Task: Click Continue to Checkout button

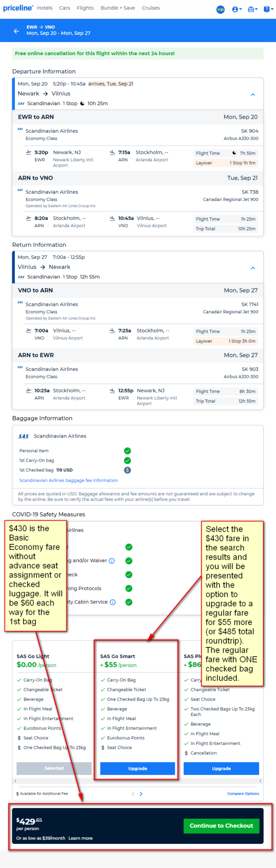Action: coord(221,826)
